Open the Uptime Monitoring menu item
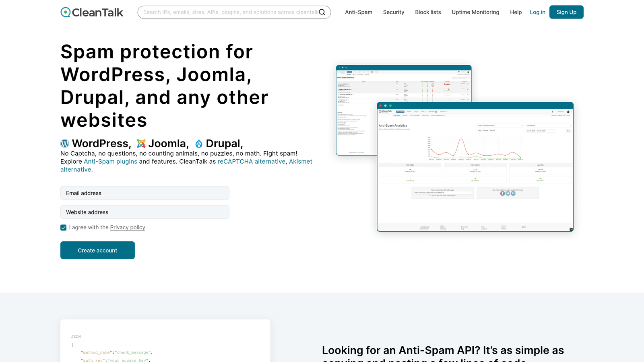 475,12
